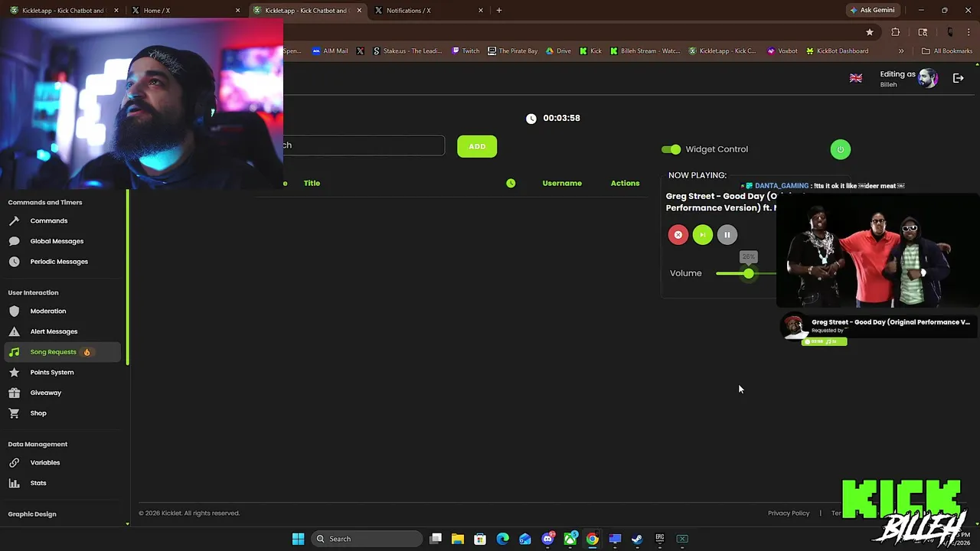The height and width of the screenshot is (551, 980).
Task: Change language via the UK flag icon
Action: pos(856,78)
